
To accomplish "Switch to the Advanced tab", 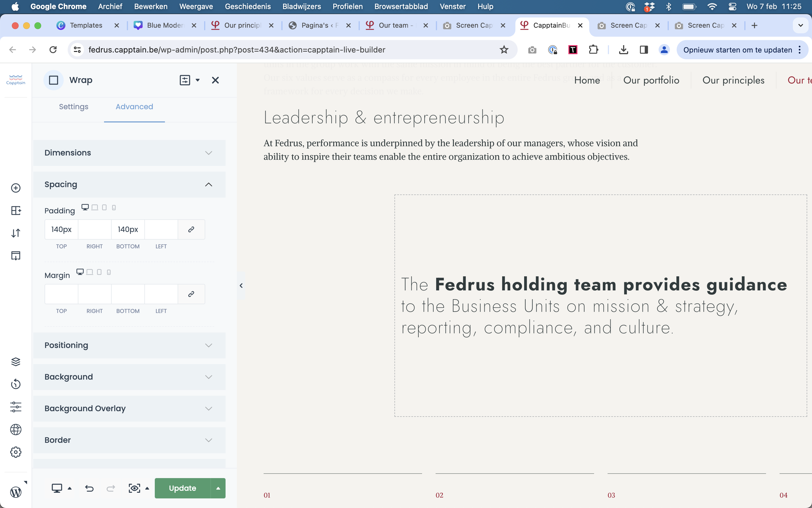I will [x=134, y=107].
